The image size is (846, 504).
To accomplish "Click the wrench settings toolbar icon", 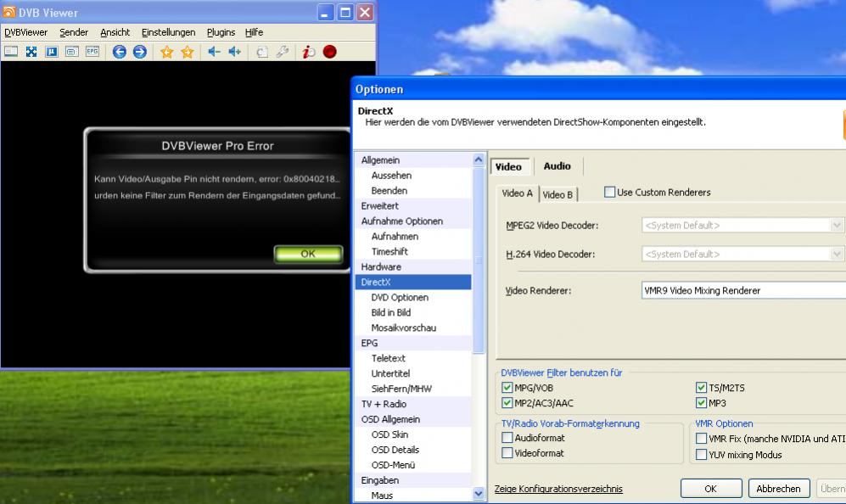I will (283, 52).
